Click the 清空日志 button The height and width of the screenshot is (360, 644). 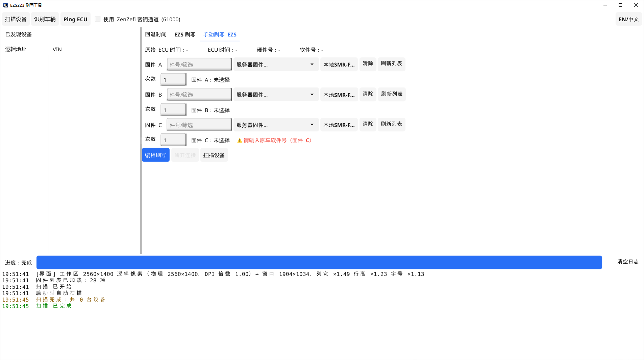tap(628, 262)
